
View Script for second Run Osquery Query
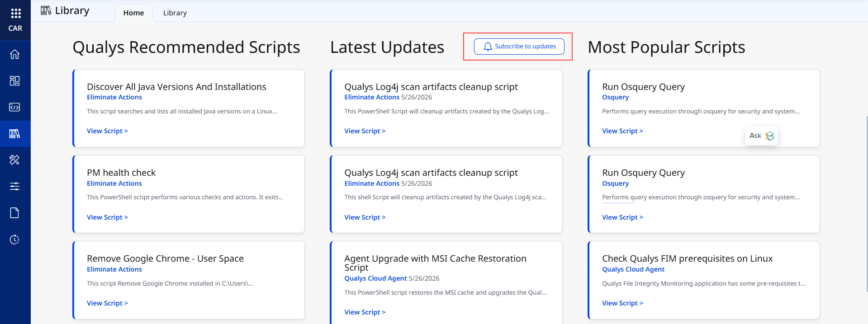tap(622, 217)
